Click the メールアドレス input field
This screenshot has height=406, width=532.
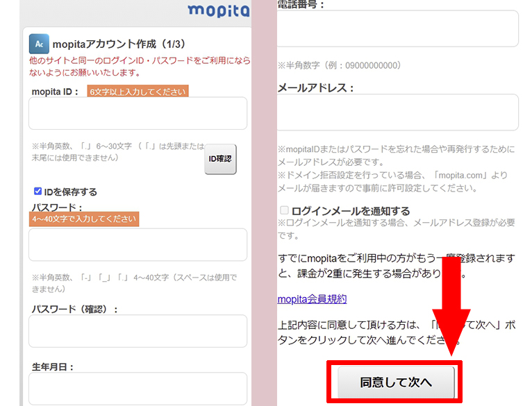398,112
